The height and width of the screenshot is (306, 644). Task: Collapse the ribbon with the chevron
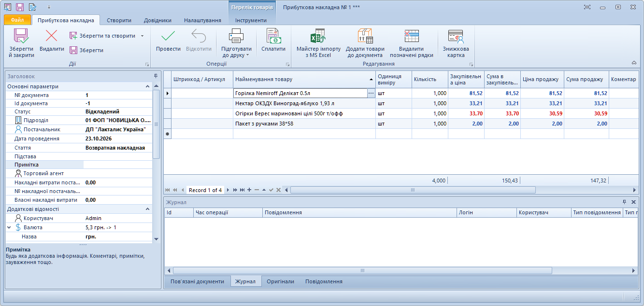point(634,63)
